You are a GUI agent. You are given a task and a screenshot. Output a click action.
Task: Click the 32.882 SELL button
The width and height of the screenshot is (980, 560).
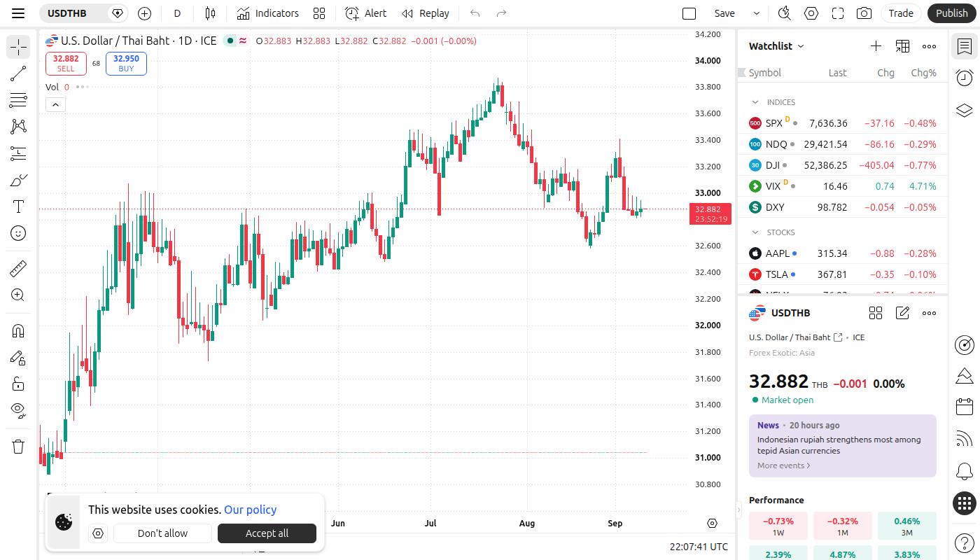tap(66, 64)
